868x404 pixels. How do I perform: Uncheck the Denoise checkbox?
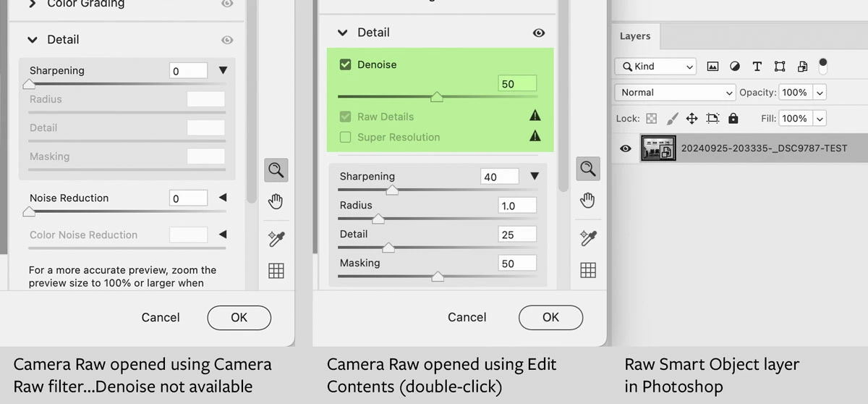click(x=345, y=64)
